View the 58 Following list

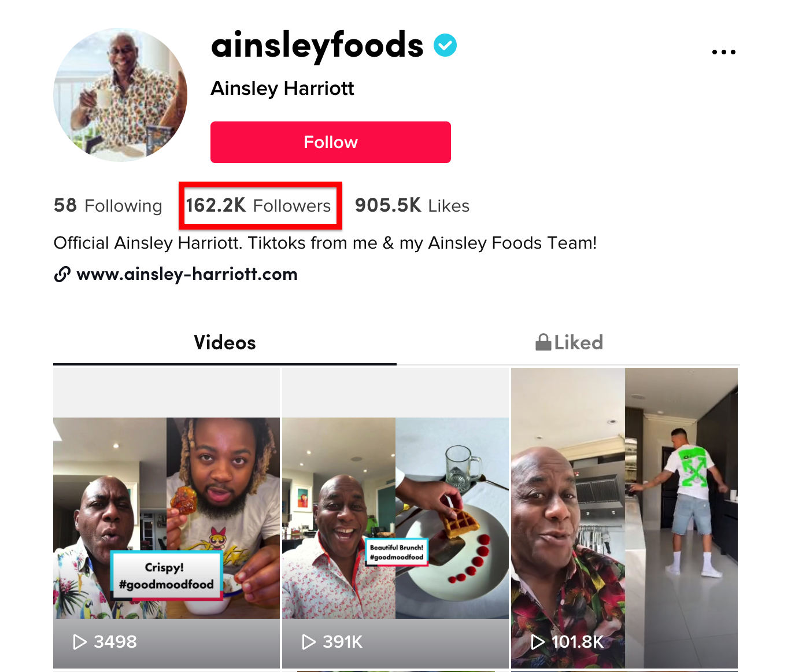coord(108,205)
